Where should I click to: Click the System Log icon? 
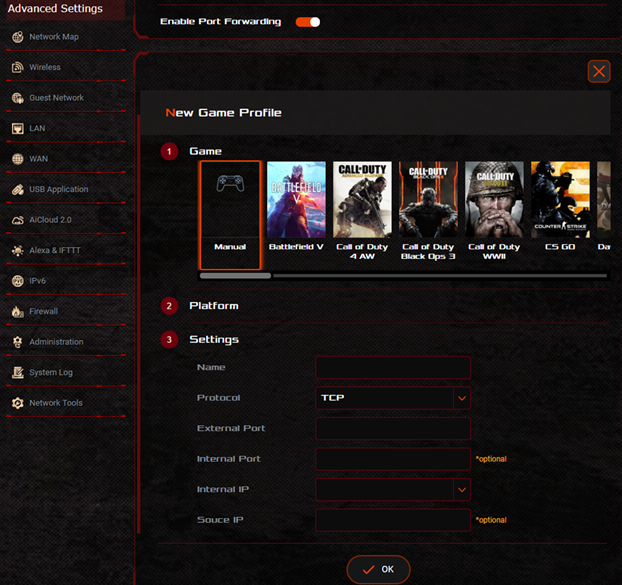click(x=17, y=373)
